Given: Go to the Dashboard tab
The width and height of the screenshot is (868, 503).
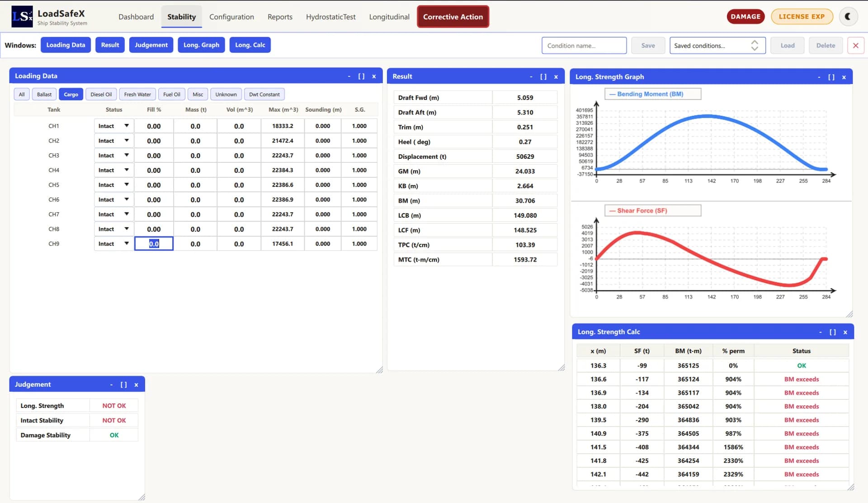Looking at the screenshot, I should click(136, 17).
